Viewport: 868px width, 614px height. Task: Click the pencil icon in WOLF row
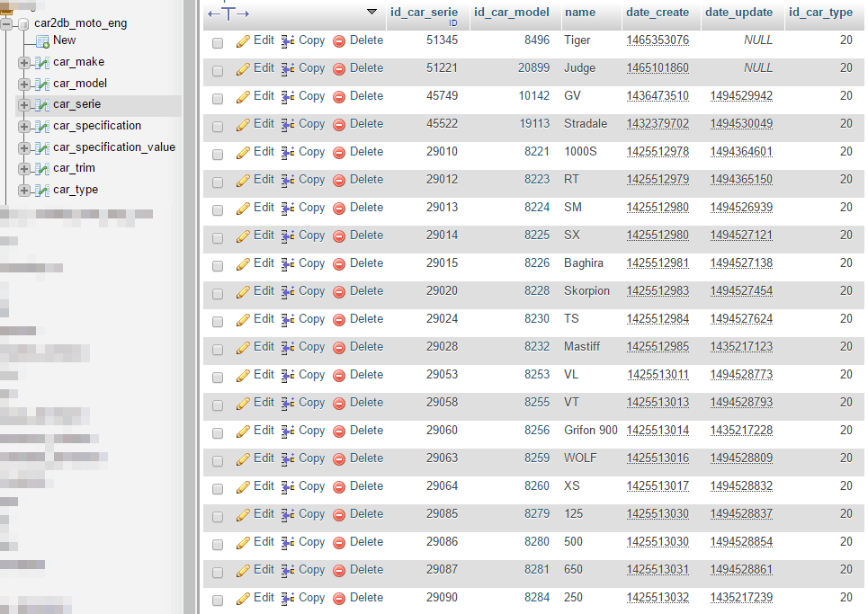243,458
